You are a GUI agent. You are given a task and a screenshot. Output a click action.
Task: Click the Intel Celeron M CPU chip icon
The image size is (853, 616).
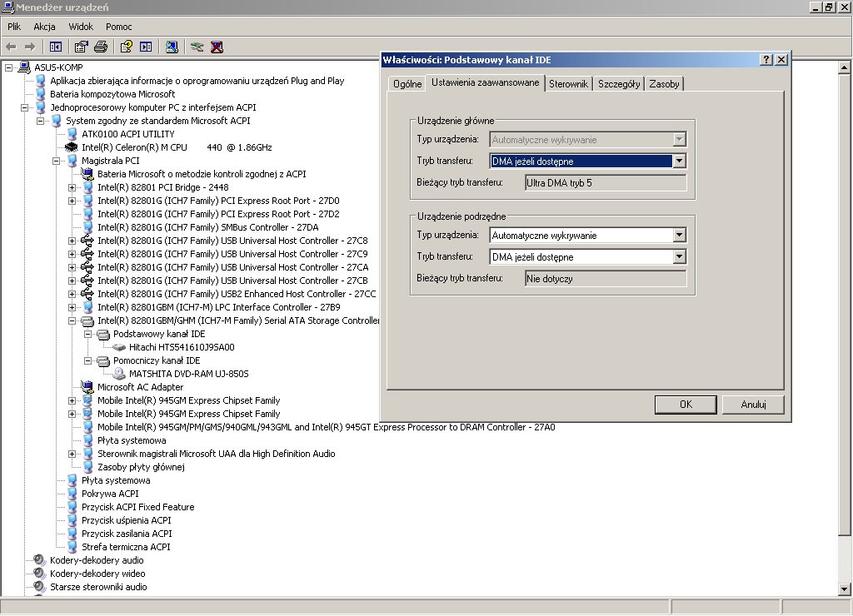72,147
